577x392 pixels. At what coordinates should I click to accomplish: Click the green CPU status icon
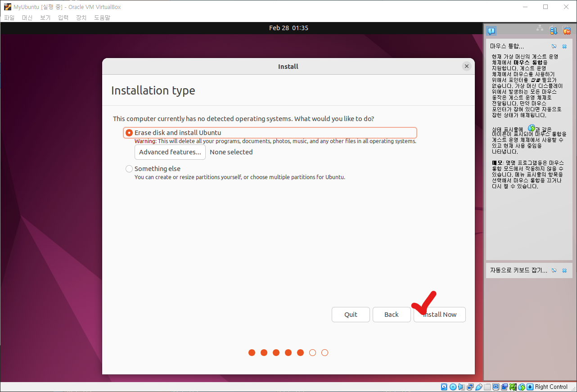pos(513,387)
